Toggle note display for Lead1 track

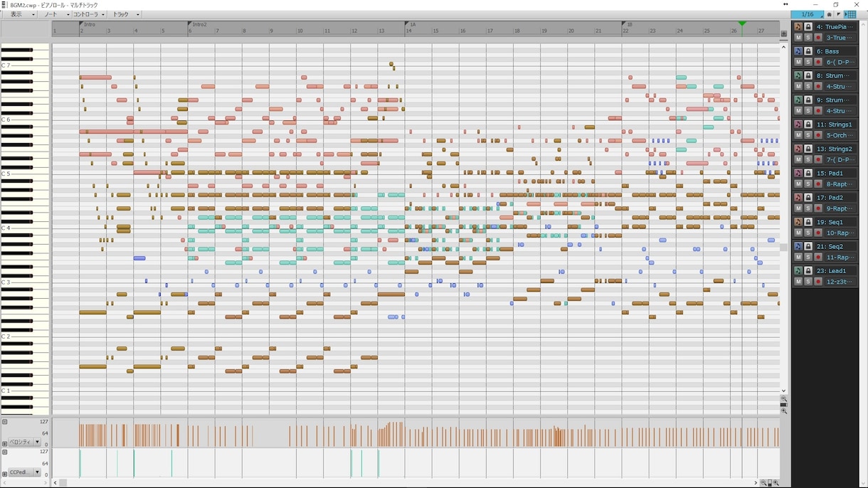click(x=798, y=271)
